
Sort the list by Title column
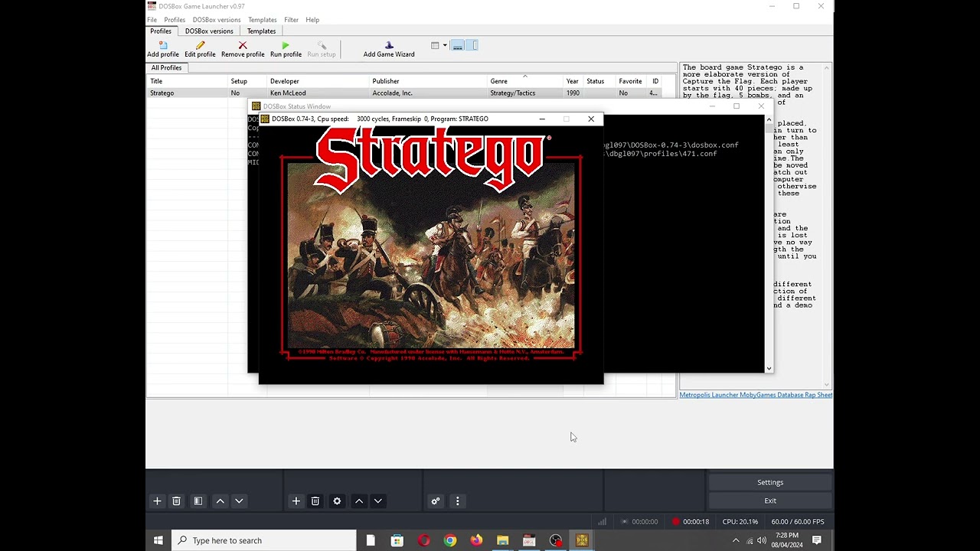(188, 81)
